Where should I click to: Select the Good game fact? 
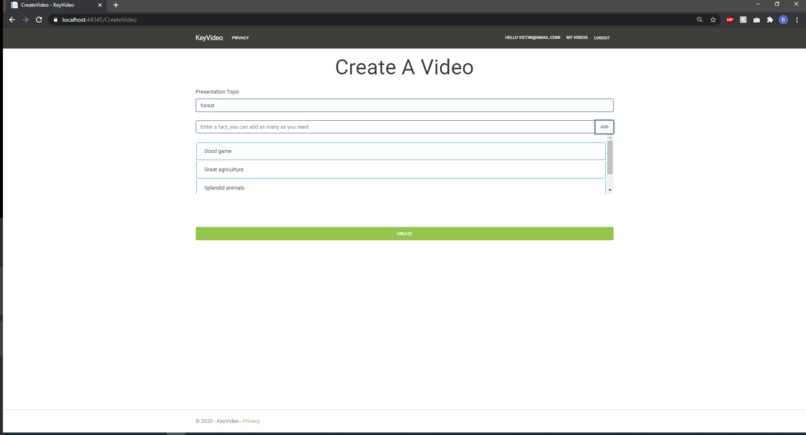[400, 151]
